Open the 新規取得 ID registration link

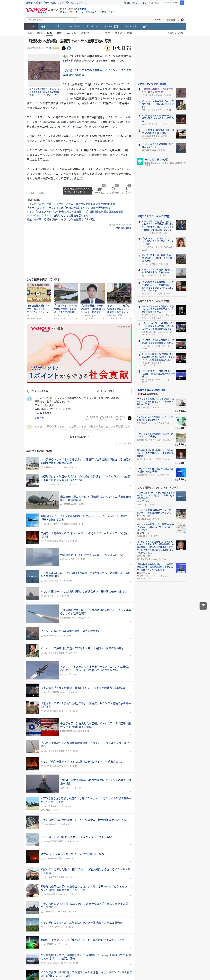82,9
